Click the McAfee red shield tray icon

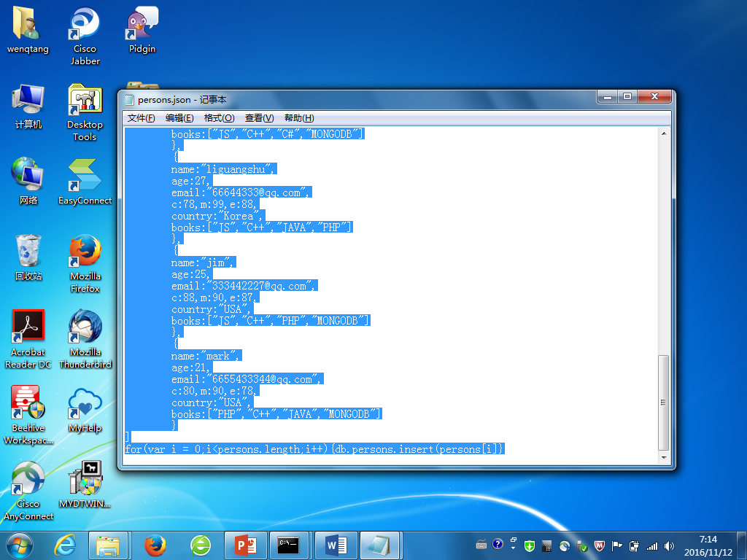click(600, 546)
